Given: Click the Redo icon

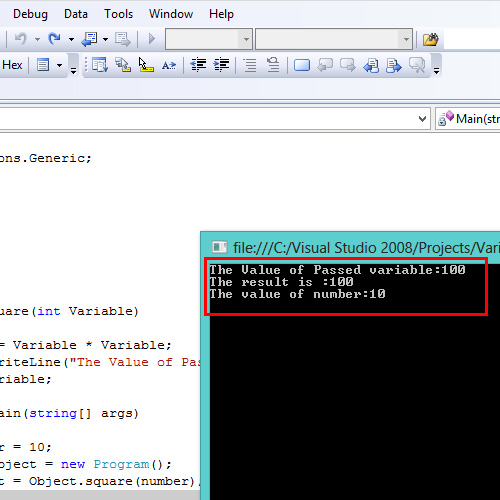Looking at the screenshot, I should tap(55, 39).
